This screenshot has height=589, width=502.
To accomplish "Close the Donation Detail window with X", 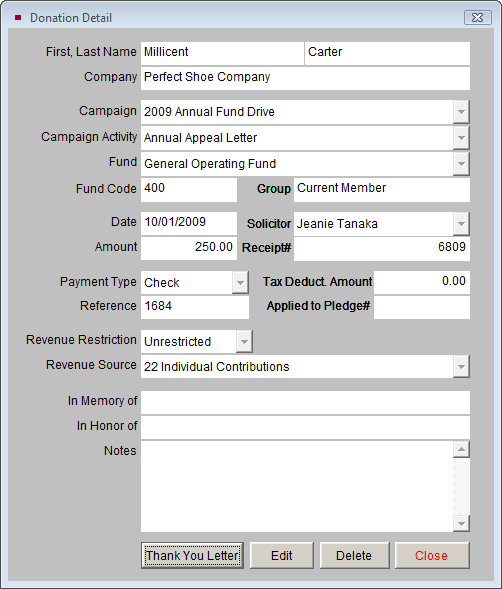I will point(478,18).
